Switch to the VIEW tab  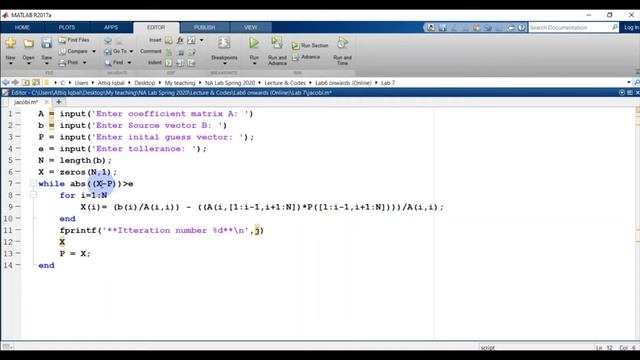click(x=251, y=27)
